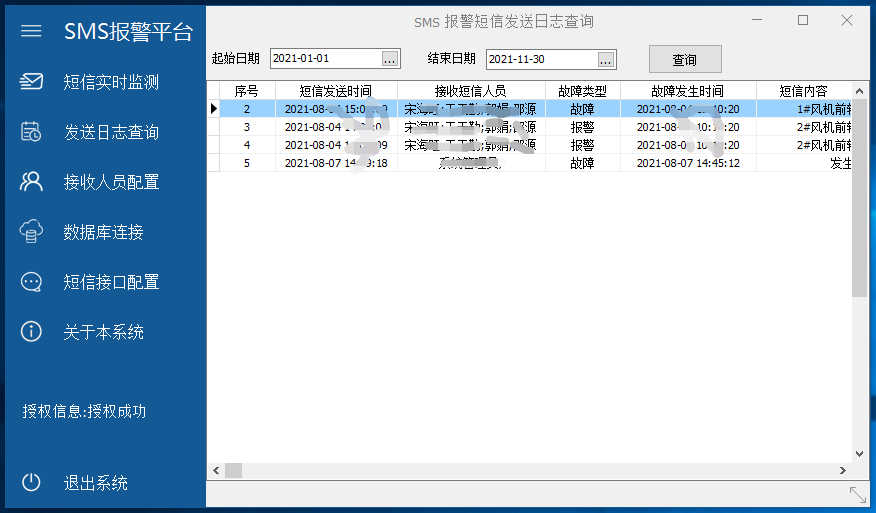Click the 故障类型 column header
This screenshot has height=513, width=876.
(582, 91)
